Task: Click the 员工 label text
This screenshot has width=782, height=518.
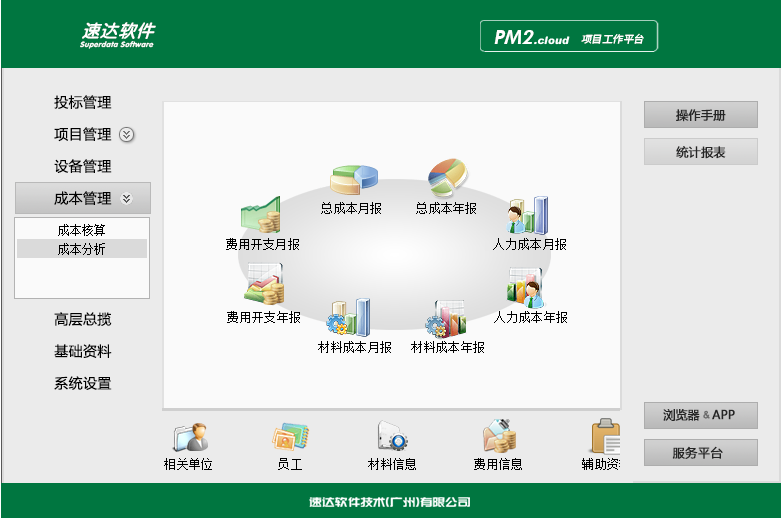Action: (290, 464)
